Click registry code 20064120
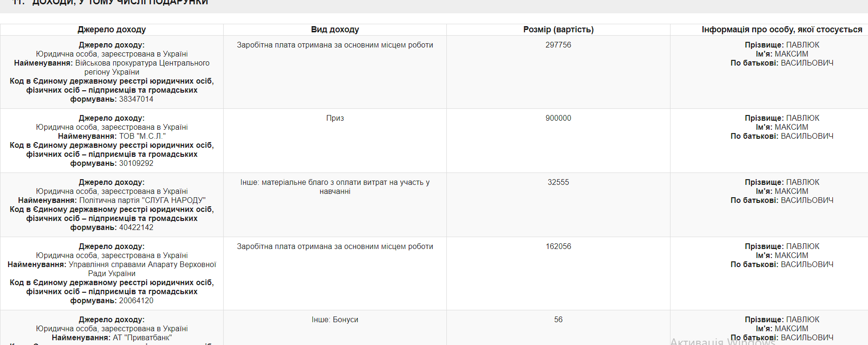This screenshot has height=345, width=868. tap(136, 300)
